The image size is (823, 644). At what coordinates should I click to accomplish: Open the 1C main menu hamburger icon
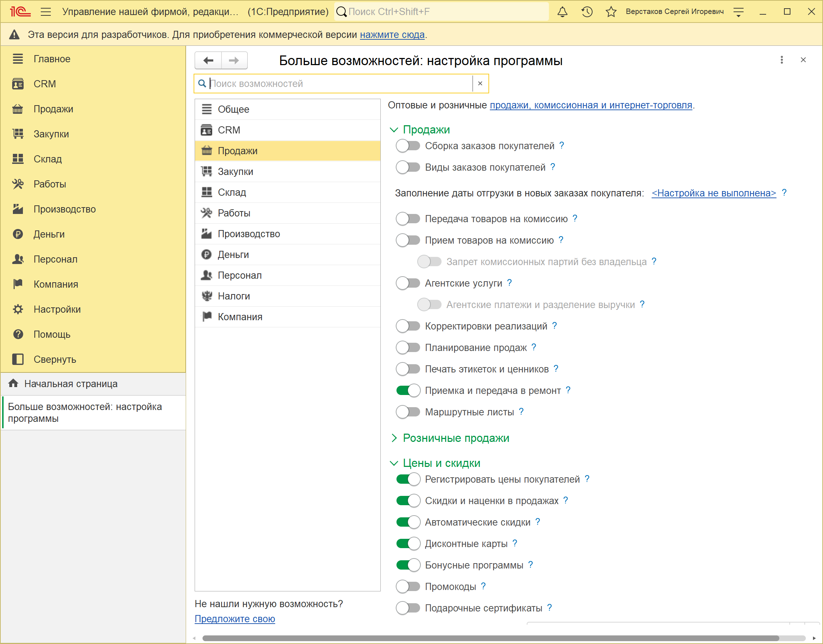coord(45,12)
